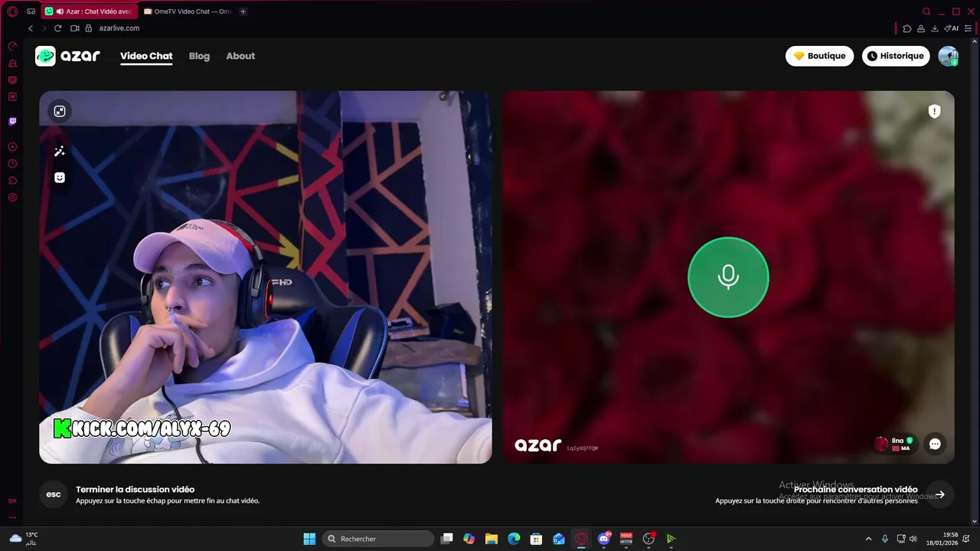The width and height of the screenshot is (980, 551).
Task: Open the tab search magnifier icon
Action: point(926,11)
